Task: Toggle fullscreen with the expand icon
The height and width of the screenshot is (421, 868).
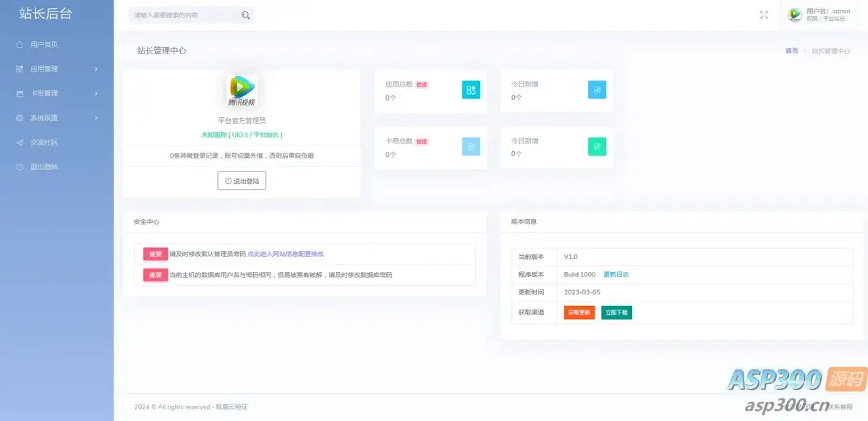Action: [764, 15]
